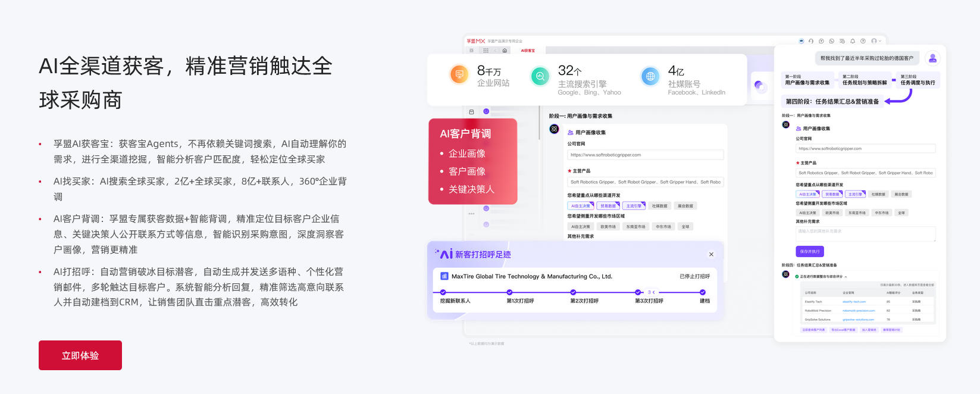Click the 已停止打招呼 status label

pyautogui.click(x=694, y=276)
